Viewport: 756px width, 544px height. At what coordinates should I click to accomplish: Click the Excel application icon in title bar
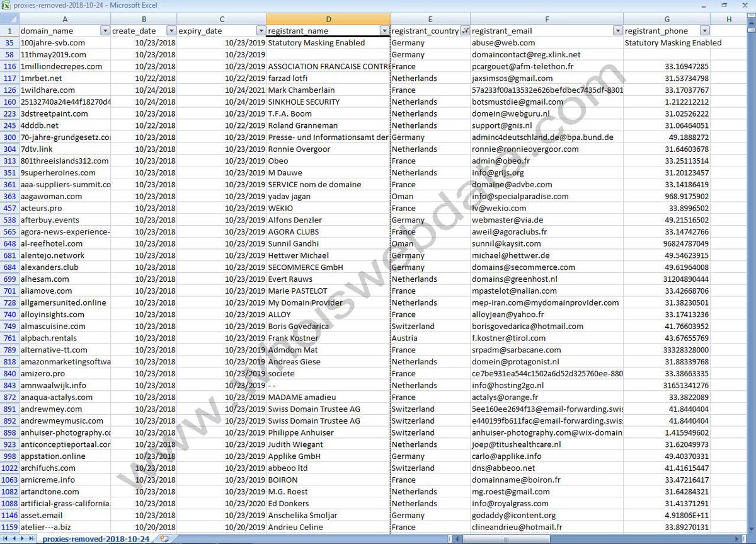click(6, 5)
